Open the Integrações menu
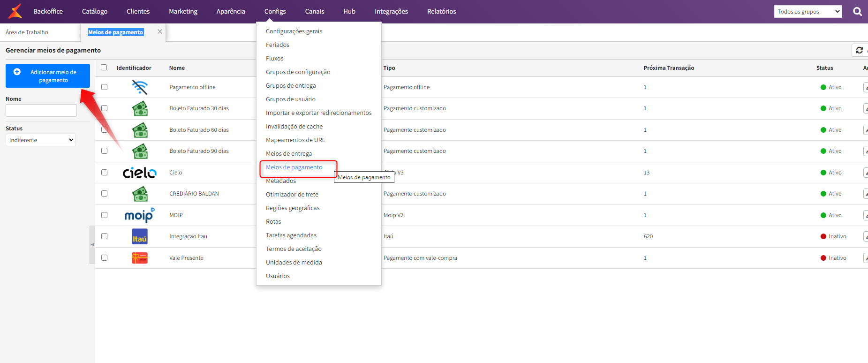868x363 pixels. tap(391, 11)
